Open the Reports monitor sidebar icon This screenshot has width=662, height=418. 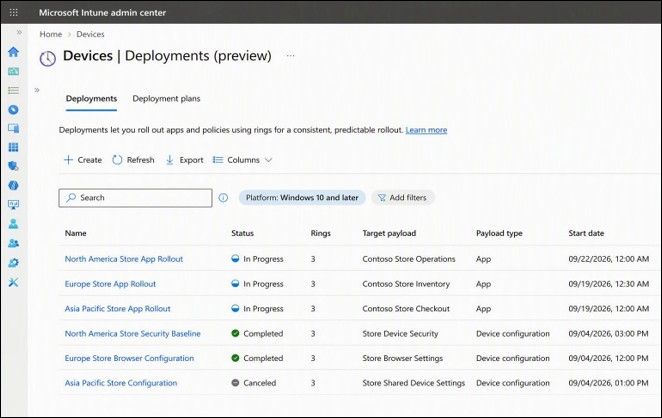[14, 205]
